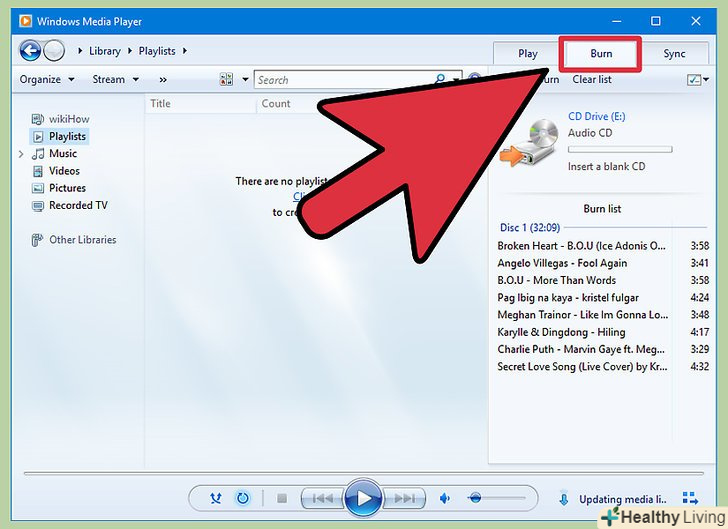The width and height of the screenshot is (728, 529).
Task: Switch to Now Playing view icon
Action: coord(690,499)
